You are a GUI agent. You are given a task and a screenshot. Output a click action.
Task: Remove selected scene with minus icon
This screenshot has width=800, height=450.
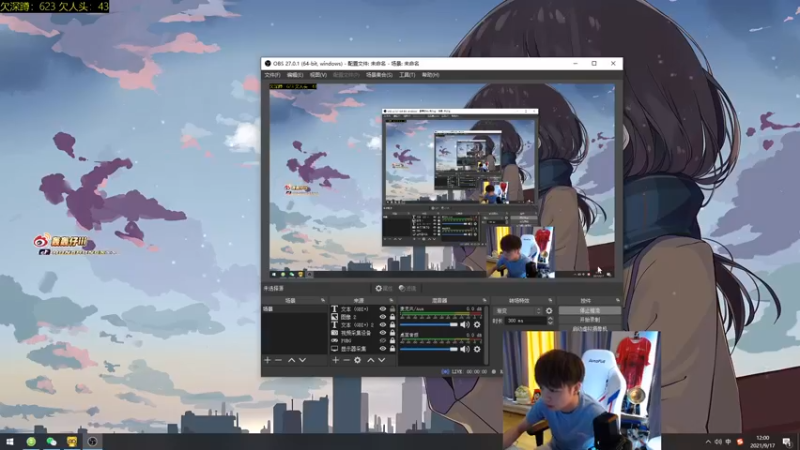[279, 360]
